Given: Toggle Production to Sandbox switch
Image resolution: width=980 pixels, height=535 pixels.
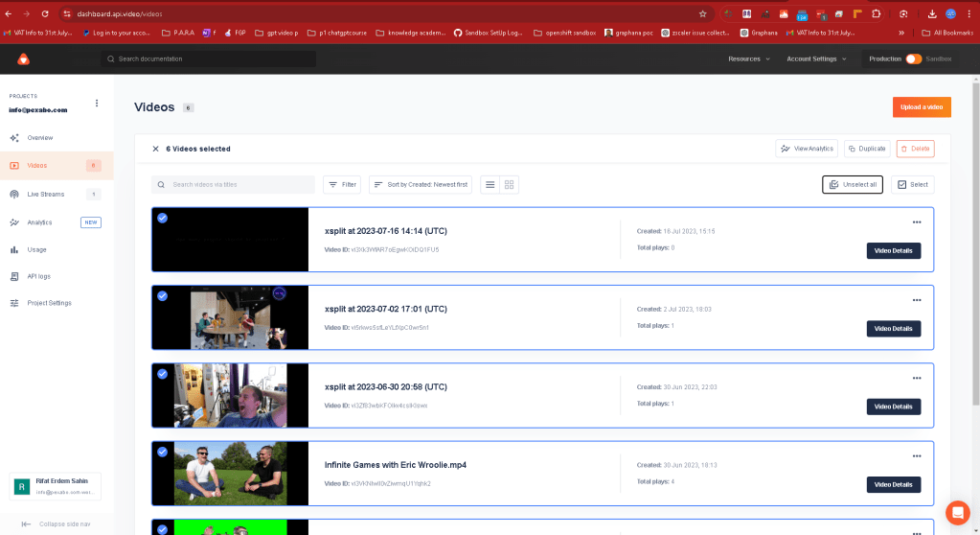Looking at the screenshot, I should [x=913, y=58].
